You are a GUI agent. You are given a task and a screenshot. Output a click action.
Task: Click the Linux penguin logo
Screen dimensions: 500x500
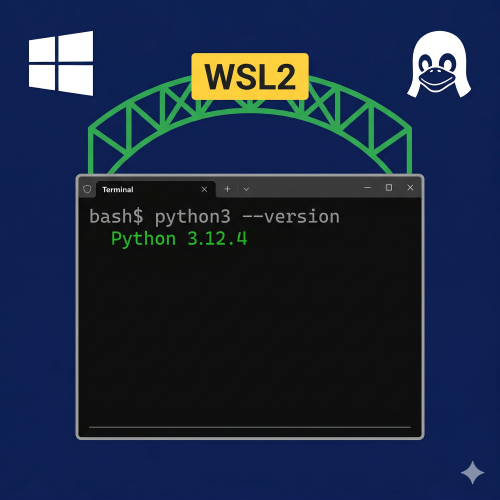[439, 64]
